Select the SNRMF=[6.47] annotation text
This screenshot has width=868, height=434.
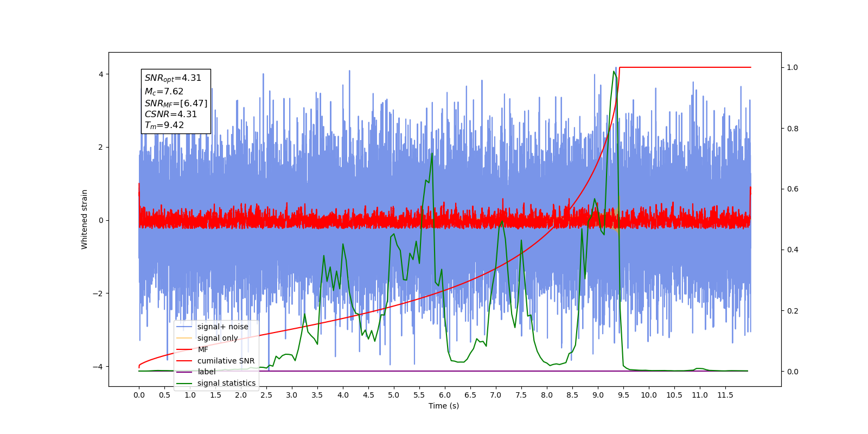click(x=176, y=103)
